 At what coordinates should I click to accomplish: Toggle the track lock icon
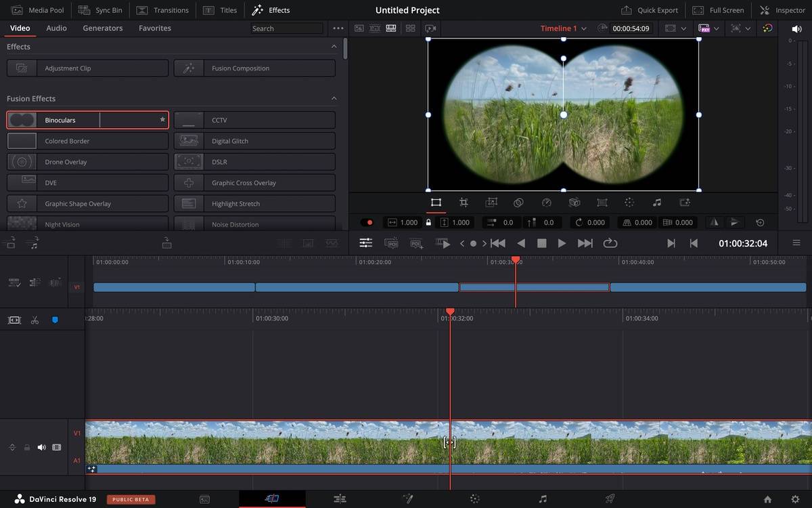click(x=27, y=447)
